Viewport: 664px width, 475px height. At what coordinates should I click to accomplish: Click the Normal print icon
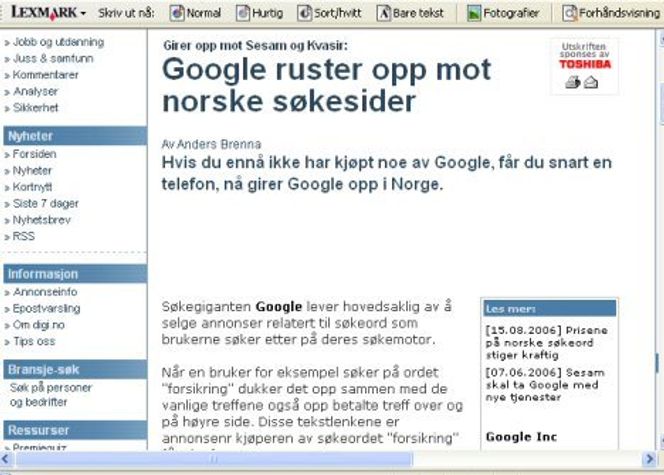coord(177,13)
